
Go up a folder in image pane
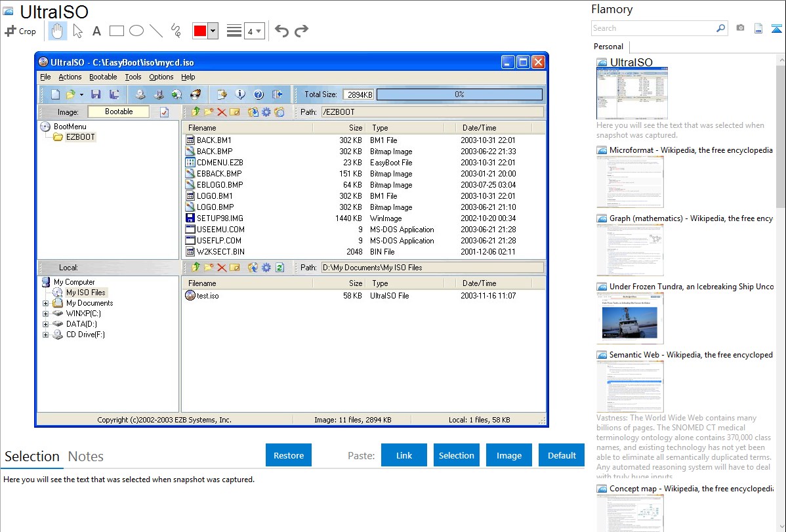pos(196,112)
